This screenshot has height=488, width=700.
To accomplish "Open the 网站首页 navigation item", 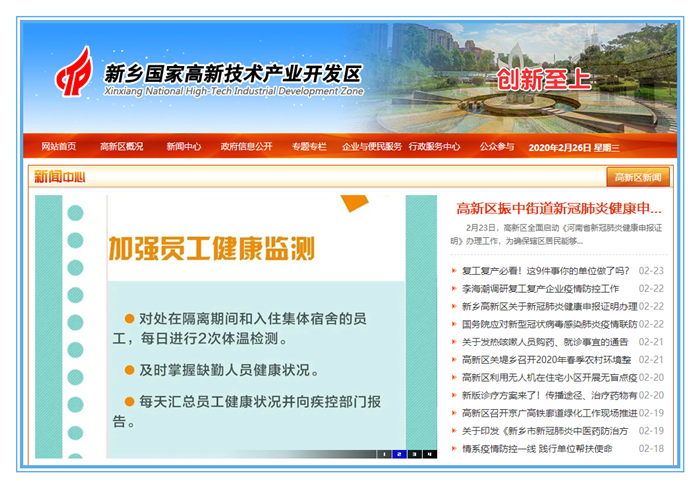I will 59,147.
